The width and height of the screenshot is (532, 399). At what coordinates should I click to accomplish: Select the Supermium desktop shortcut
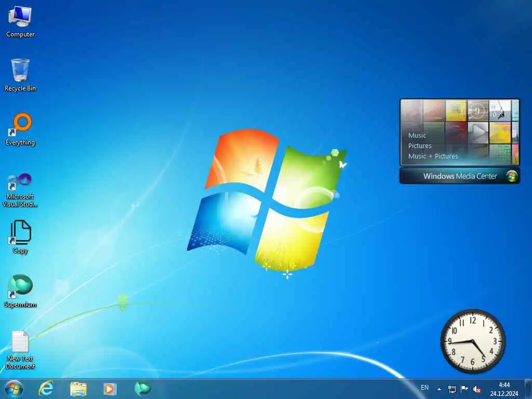[20, 291]
